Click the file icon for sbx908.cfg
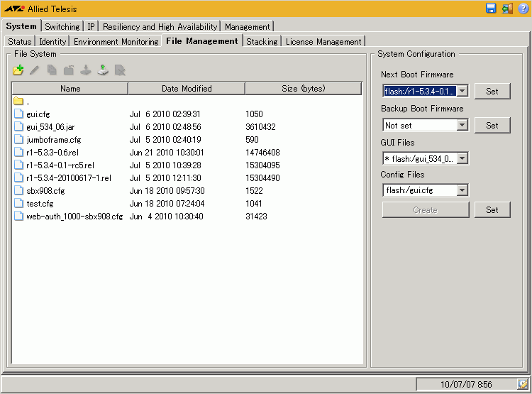This screenshot has height=394, width=532. [x=18, y=190]
